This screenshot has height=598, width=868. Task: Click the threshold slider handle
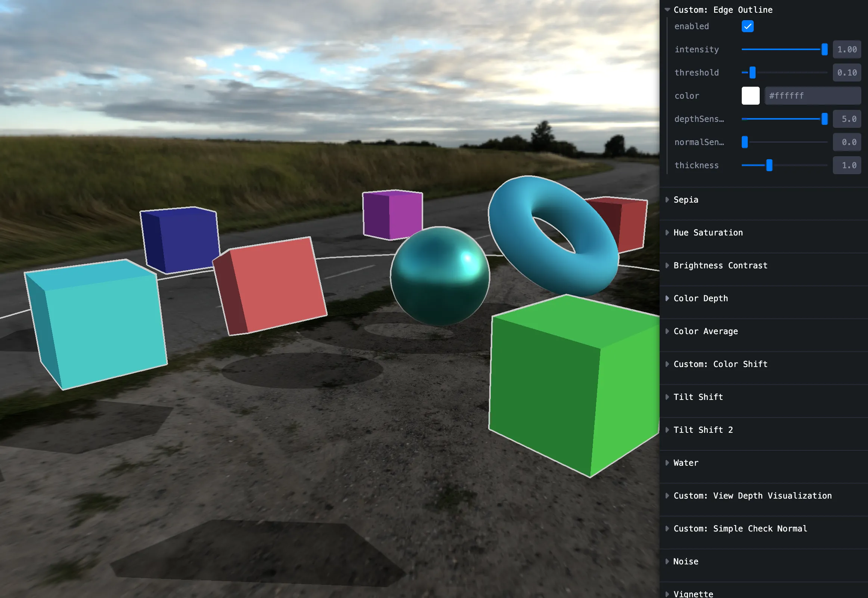point(752,73)
